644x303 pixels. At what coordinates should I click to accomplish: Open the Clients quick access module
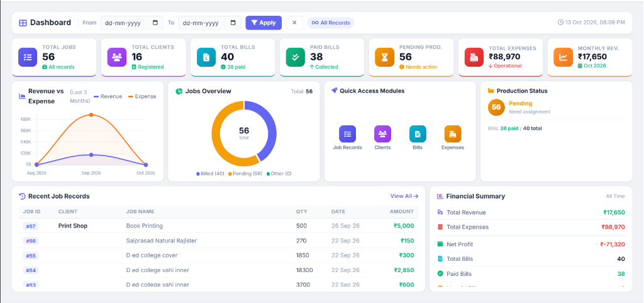pos(382,138)
